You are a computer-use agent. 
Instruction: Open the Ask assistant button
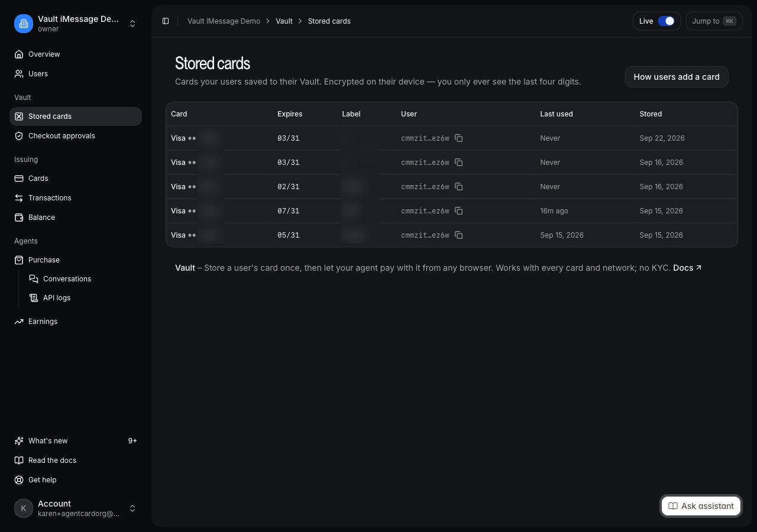pos(701,506)
